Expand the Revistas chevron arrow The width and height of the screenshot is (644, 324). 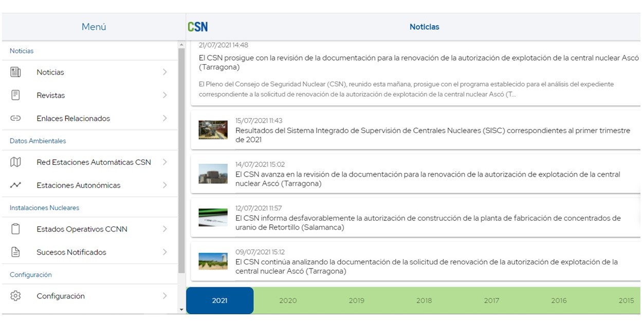click(165, 95)
